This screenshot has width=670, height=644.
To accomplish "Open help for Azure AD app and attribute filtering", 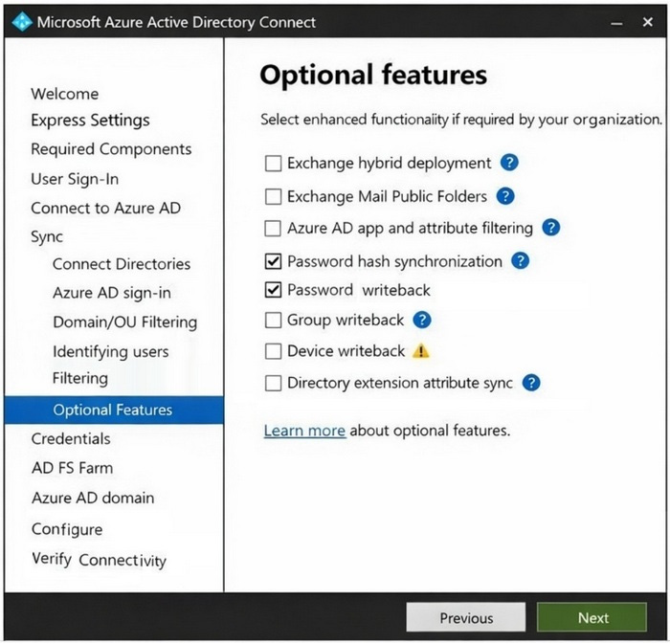I will 551,228.
